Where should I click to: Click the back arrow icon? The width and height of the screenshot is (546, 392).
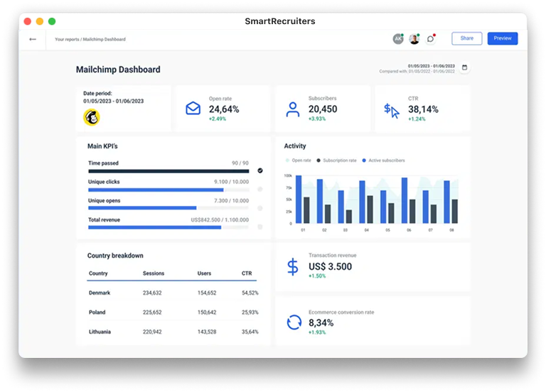click(33, 39)
